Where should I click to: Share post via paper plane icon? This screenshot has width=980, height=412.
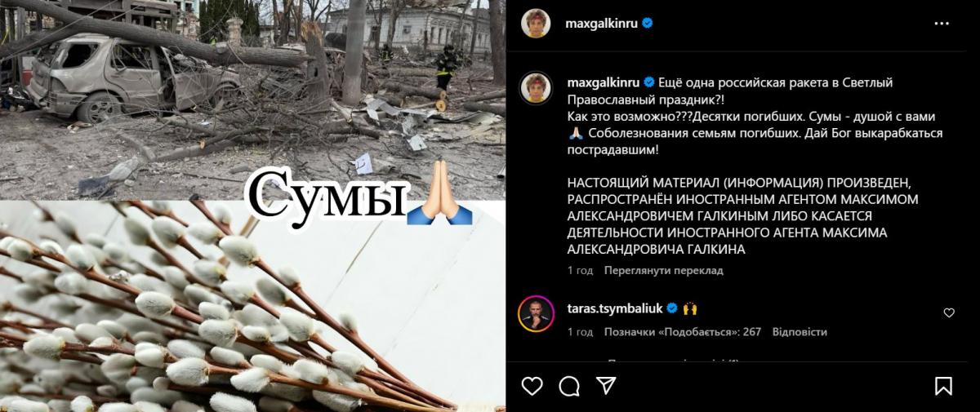click(606, 385)
